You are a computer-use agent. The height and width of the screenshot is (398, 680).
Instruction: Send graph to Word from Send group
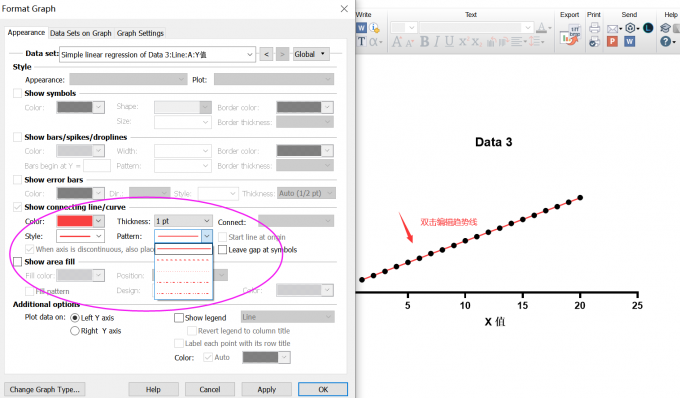click(x=630, y=42)
